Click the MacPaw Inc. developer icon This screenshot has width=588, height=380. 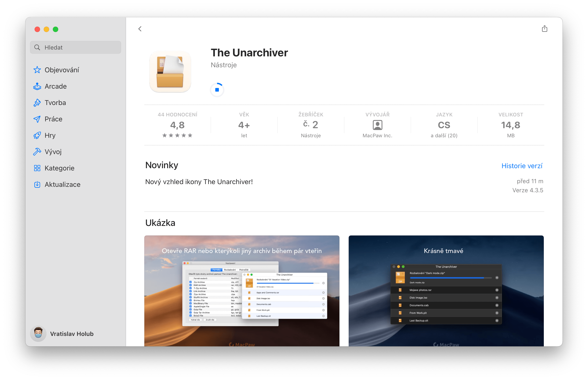377,125
